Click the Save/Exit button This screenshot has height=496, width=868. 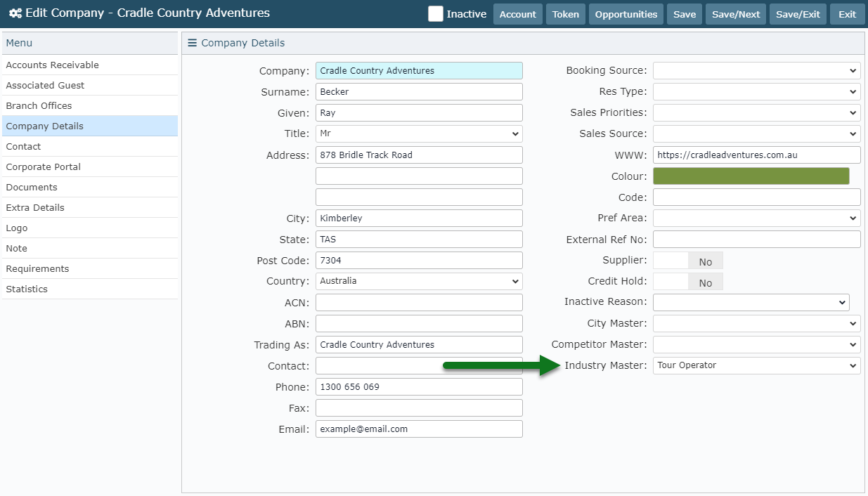[798, 14]
